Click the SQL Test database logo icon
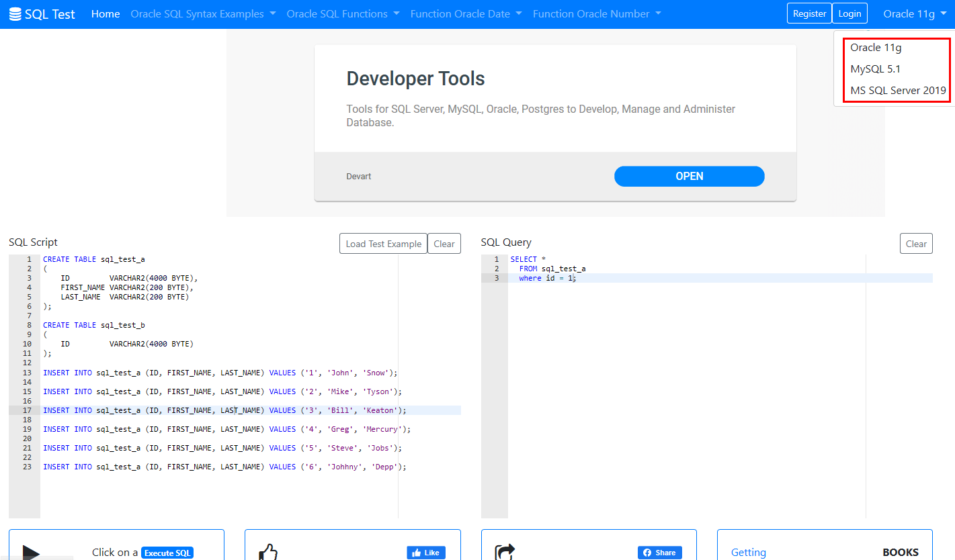 point(15,13)
